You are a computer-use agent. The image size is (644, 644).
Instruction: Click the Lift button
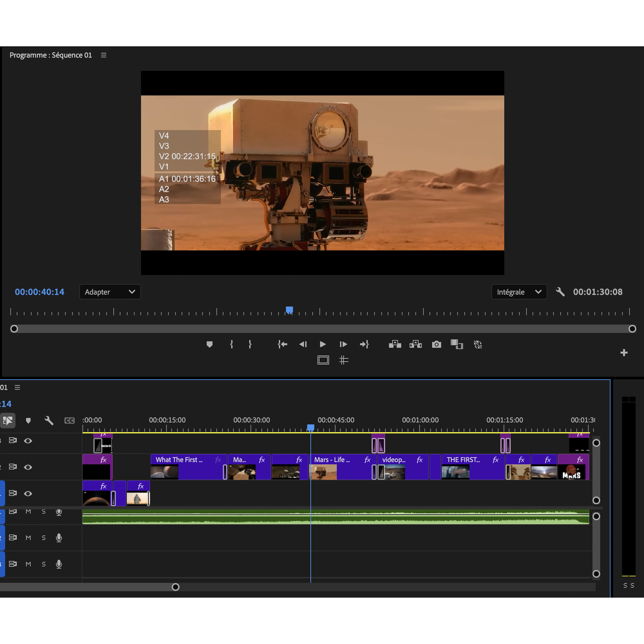pos(395,344)
